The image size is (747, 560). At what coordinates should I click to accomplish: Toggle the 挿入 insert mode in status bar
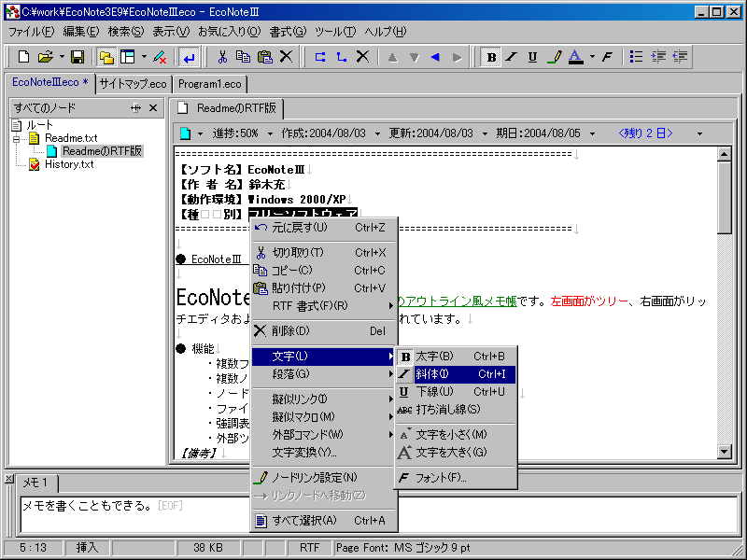click(87, 548)
